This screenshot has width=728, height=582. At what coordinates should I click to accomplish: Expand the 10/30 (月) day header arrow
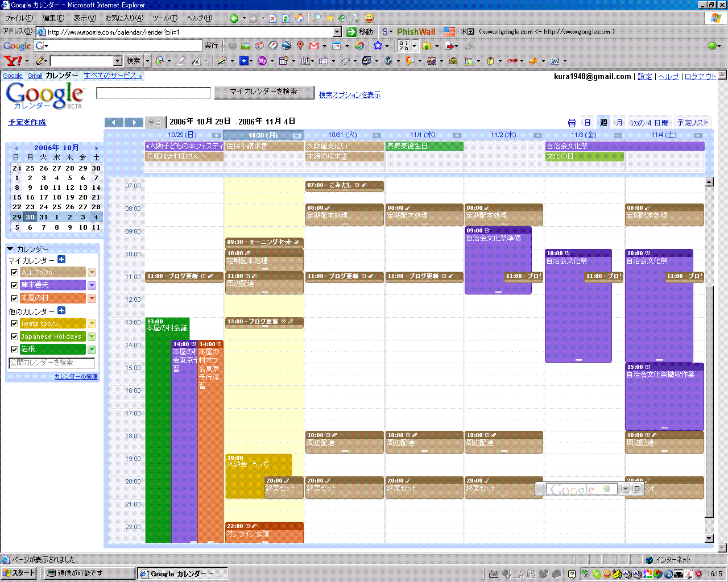[x=297, y=135]
